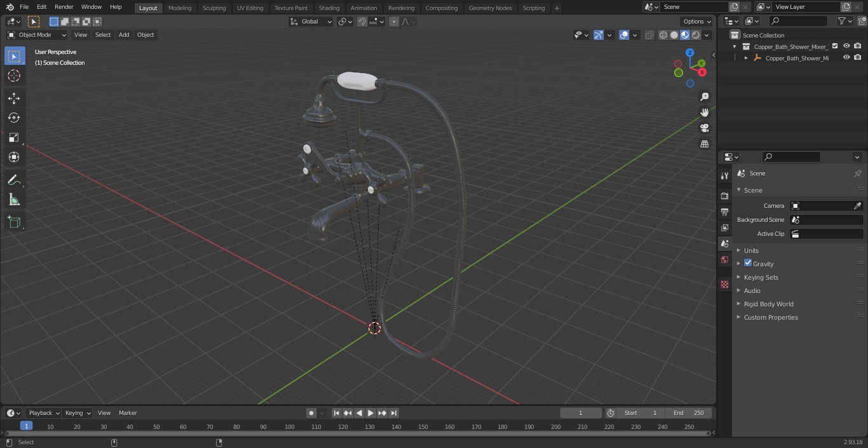
Task: Toggle auto keying record button
Action: 311,413
